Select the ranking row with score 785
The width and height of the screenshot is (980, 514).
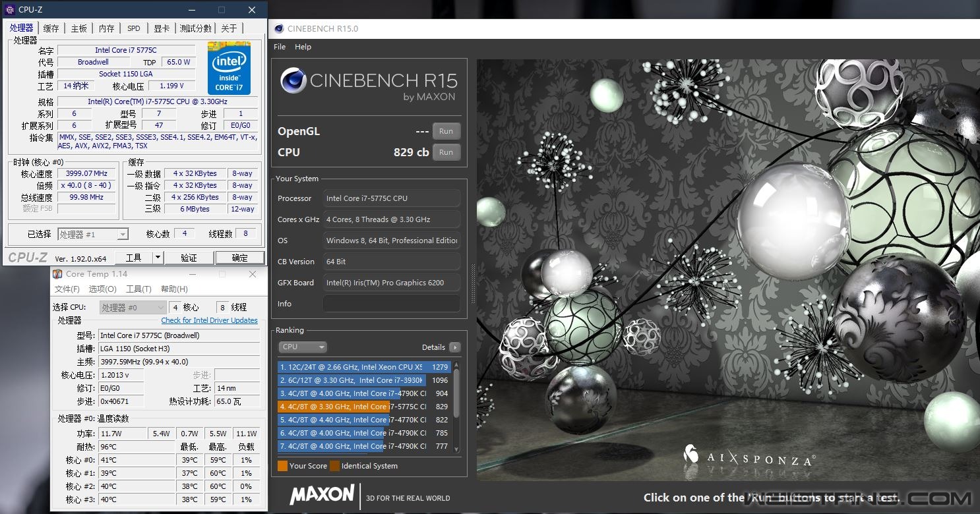[364, 433]
